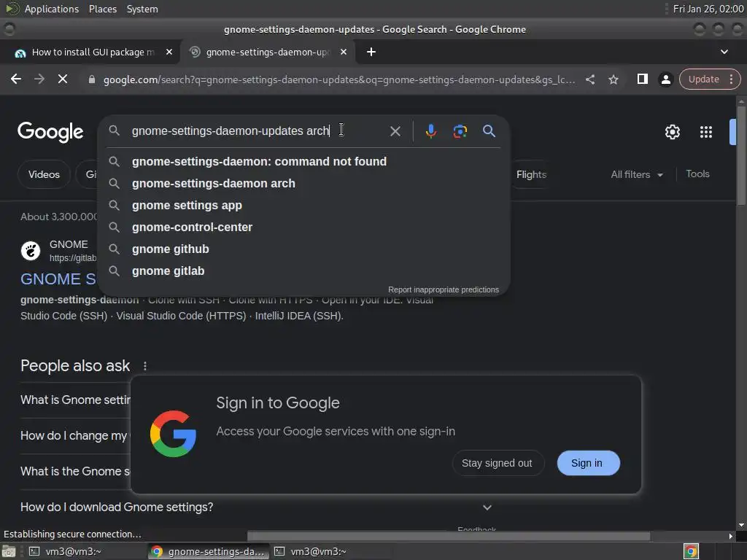This screenshot has height=560, width=747.
Task: Click Chrome icon in system tray
Action: click(x=691, y=551)
